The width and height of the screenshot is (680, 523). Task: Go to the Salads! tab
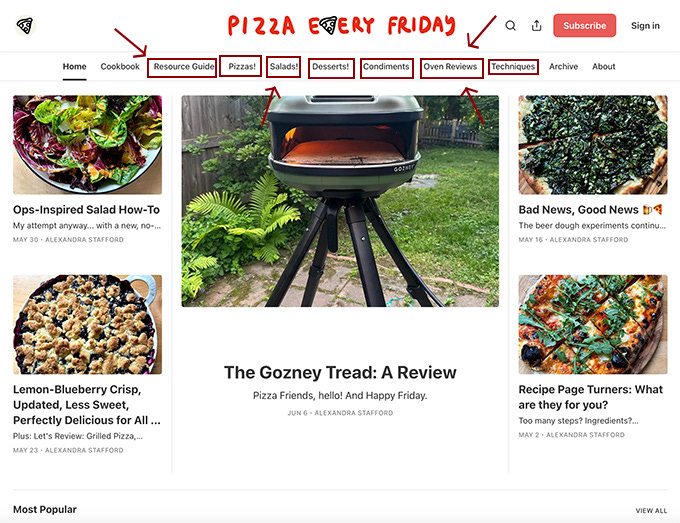pos(284,66)
